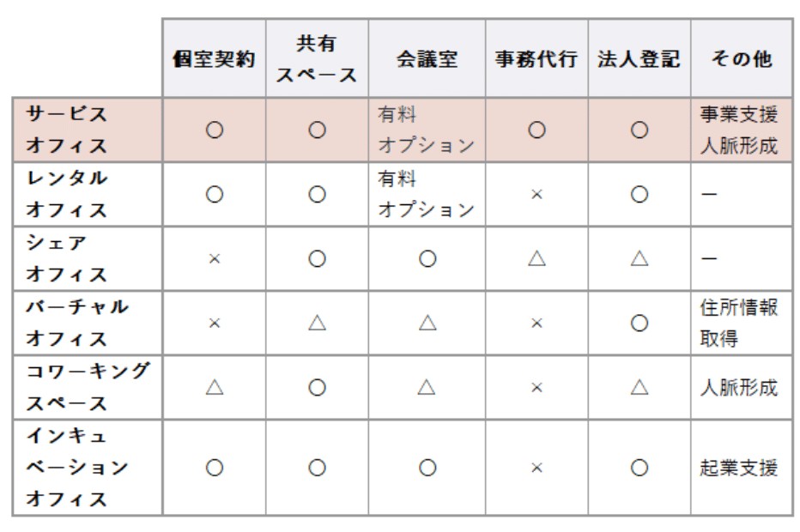Select the 共有スペース header cell
Viewport: 800px width, 532px height.
317,58
